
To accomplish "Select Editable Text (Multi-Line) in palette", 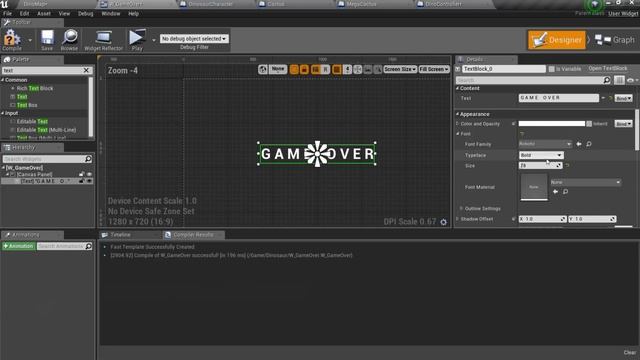I will 46,130.
